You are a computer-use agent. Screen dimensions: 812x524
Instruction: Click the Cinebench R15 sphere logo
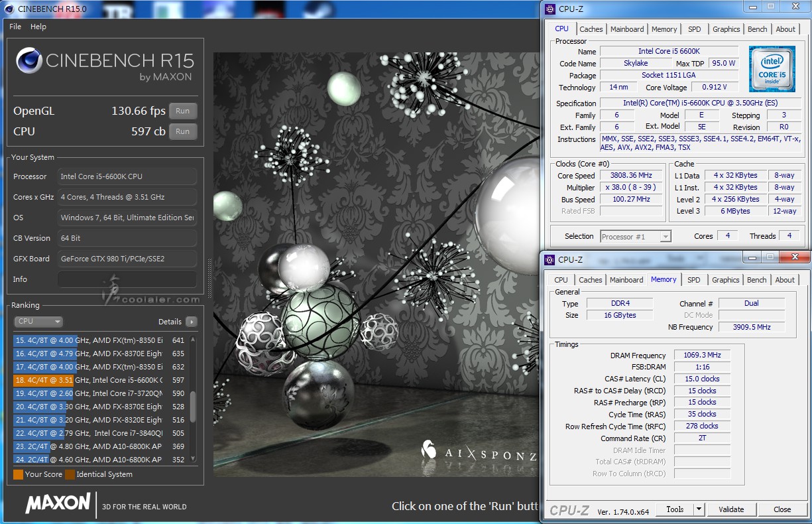tap(29, 62)
